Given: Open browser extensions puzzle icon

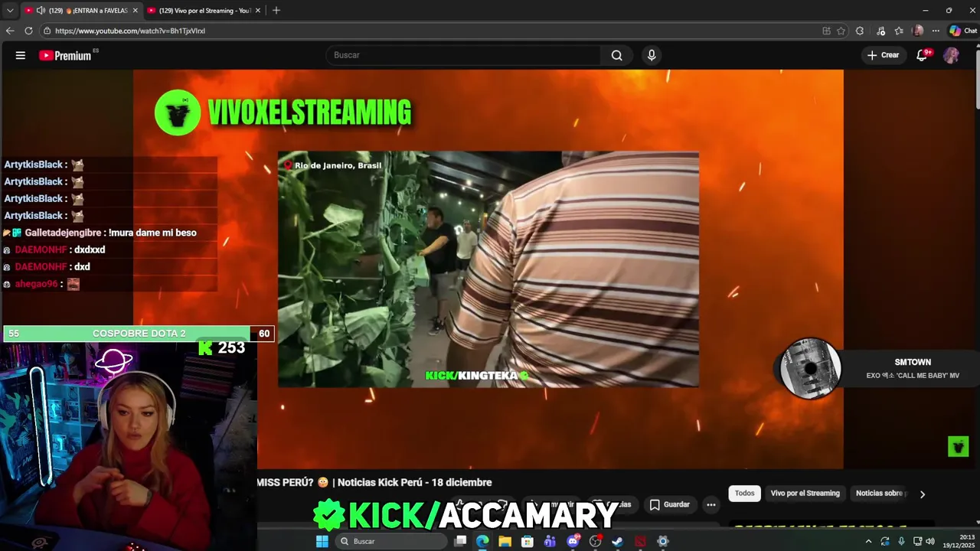Looking at the screenshot, I should (x=860, y=31).
